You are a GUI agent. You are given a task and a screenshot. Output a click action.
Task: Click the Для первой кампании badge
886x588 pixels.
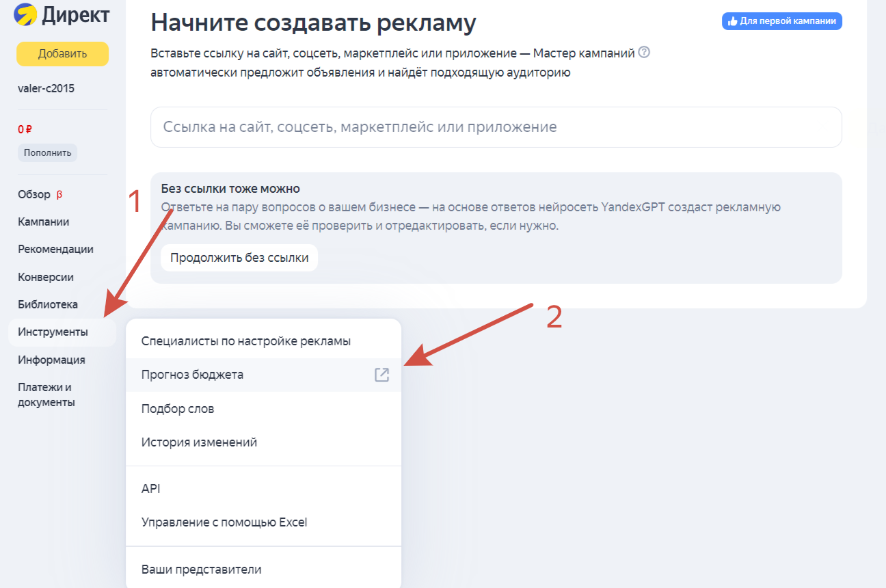point(782,21)
